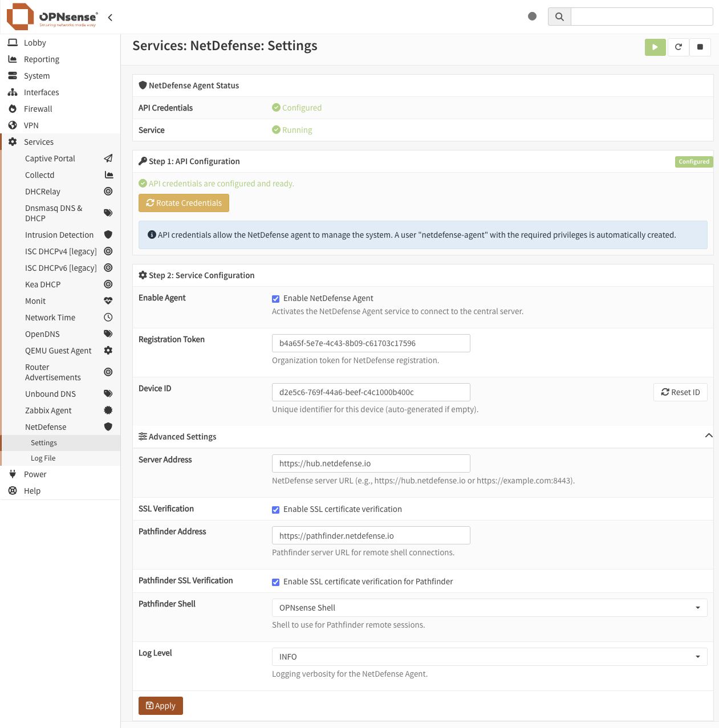The height and width of the screenshot is (728, 719).
Task: Apply the service configuration
Action: point(160,705)
